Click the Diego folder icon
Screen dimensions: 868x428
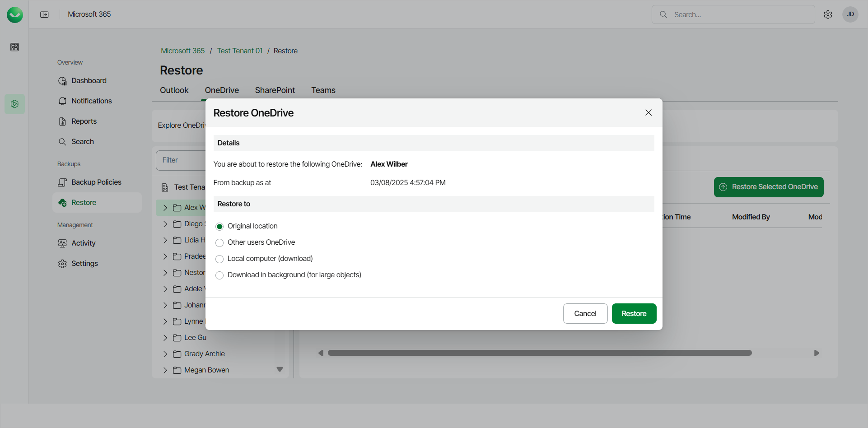[177, 224]
